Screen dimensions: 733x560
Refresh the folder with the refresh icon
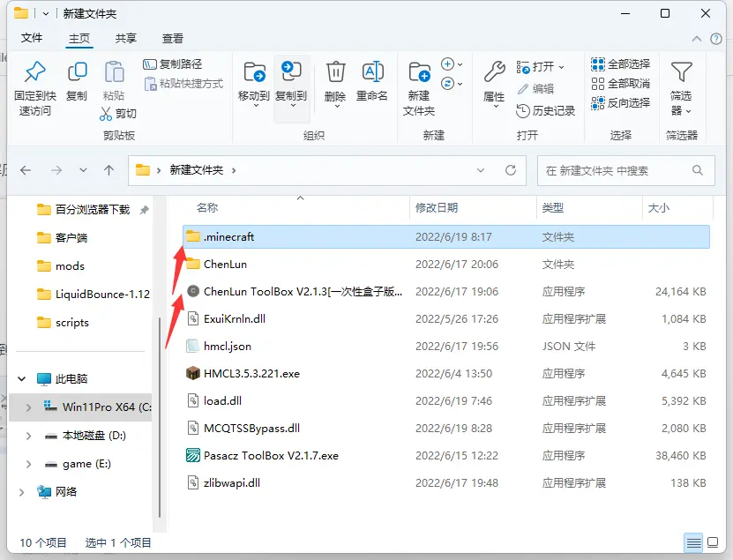(510, 168)
